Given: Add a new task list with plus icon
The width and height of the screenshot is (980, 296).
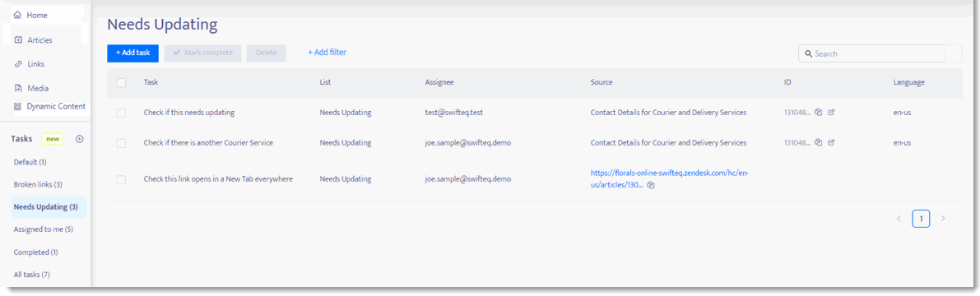Looking at the screenshot, I should click(x=79, y=139).
